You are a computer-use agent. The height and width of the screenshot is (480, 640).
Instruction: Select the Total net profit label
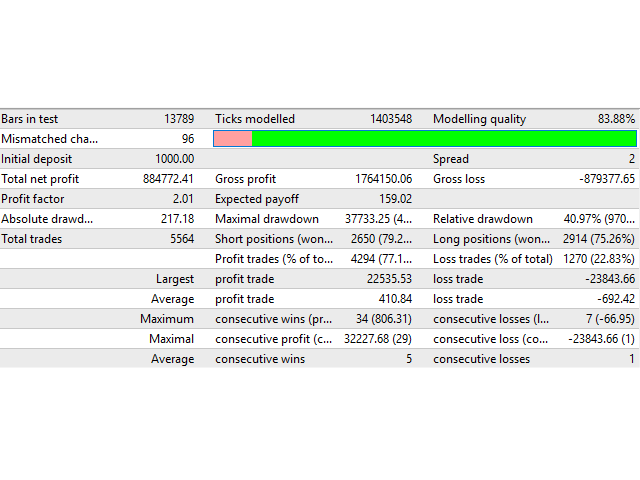click(40, 179)
